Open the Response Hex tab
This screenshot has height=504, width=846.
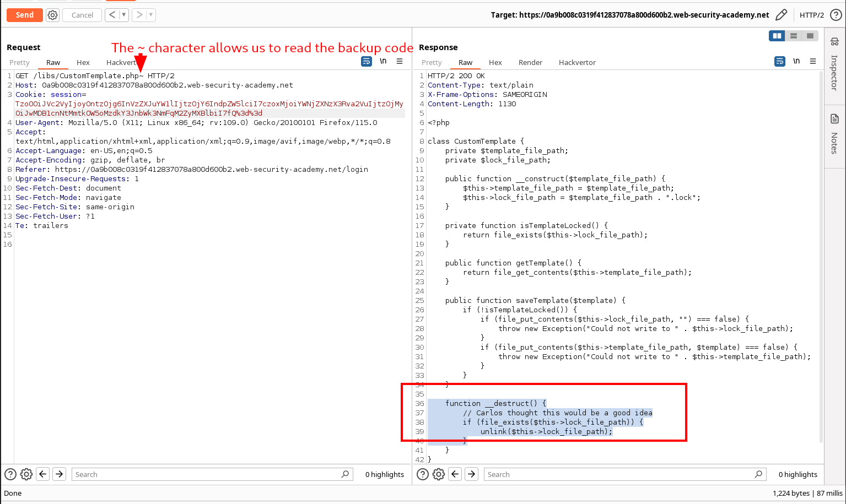click(495, 62)
